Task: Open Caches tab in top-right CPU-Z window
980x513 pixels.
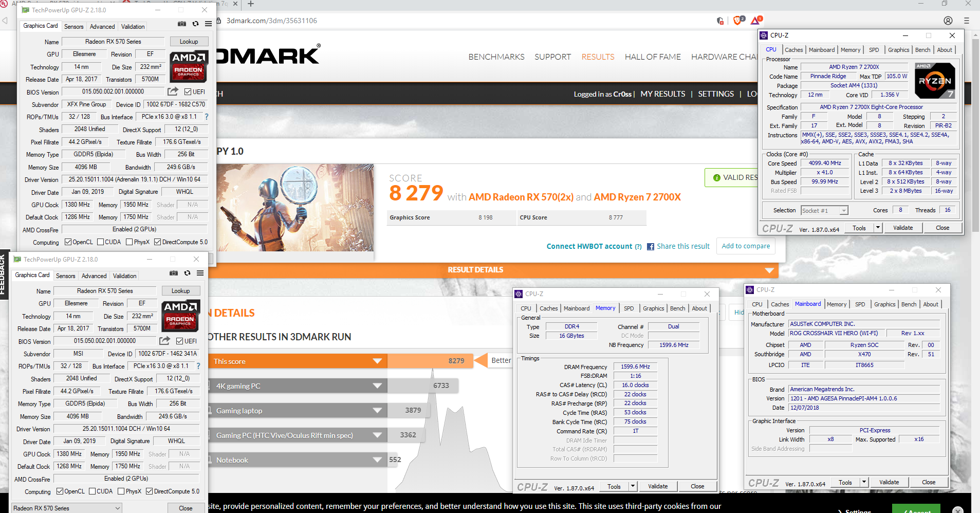Action: click(793, 50)
